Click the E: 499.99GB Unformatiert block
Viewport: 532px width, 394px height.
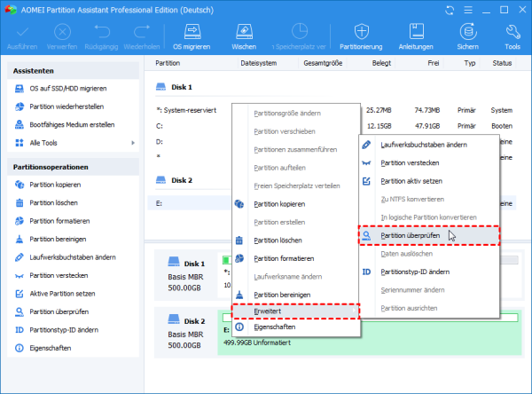click(x=370, y=333)
